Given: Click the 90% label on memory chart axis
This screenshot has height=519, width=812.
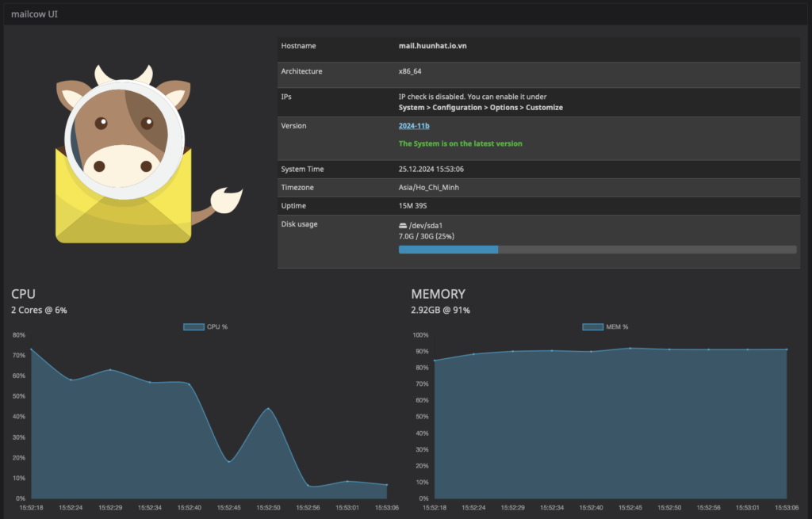Looking at the screenshot, I should pyautogui.click(x=422, y=351).
